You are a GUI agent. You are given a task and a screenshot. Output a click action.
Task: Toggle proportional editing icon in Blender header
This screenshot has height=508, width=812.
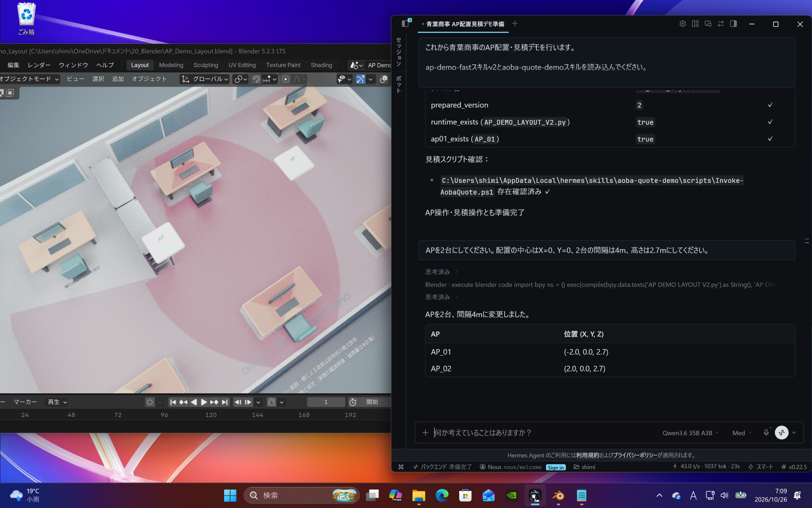(286, 79)
